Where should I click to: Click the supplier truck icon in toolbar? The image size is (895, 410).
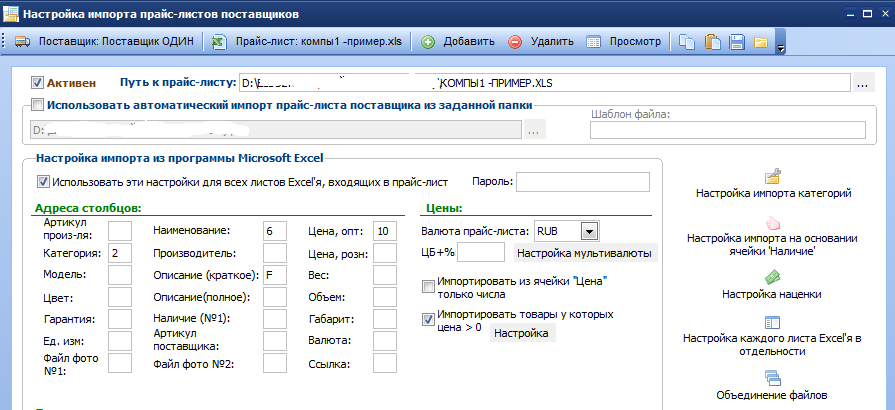click(22, 42)
